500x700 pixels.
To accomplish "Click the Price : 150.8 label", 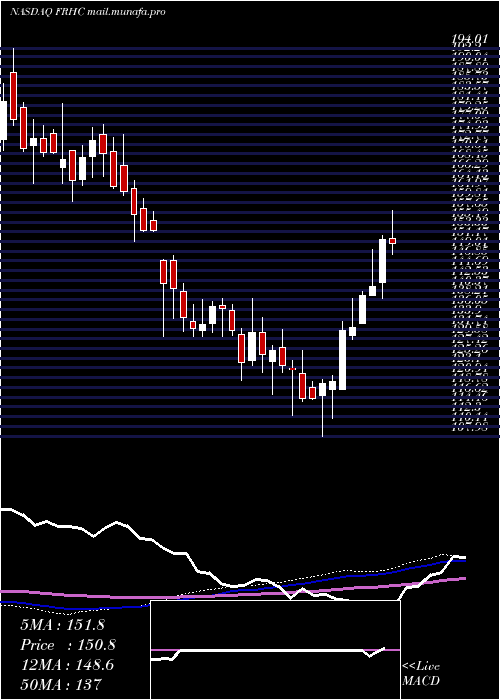I will point(68,645).
